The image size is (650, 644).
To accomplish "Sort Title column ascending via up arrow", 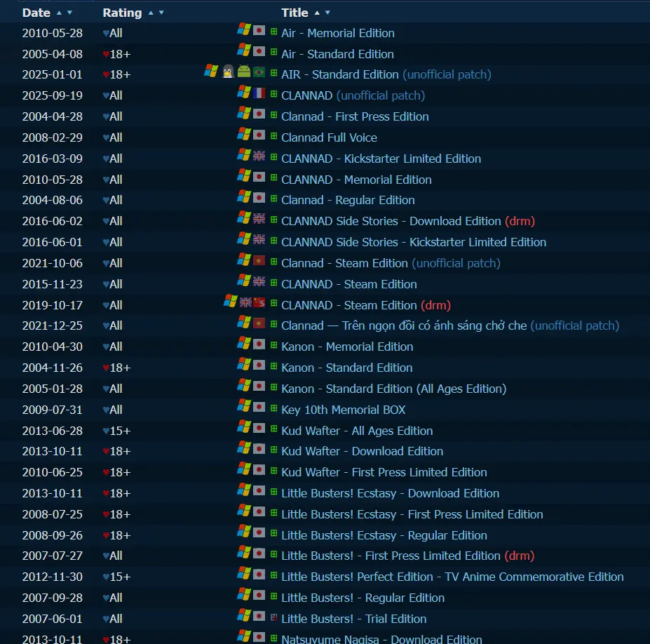I will pos(317,13).
